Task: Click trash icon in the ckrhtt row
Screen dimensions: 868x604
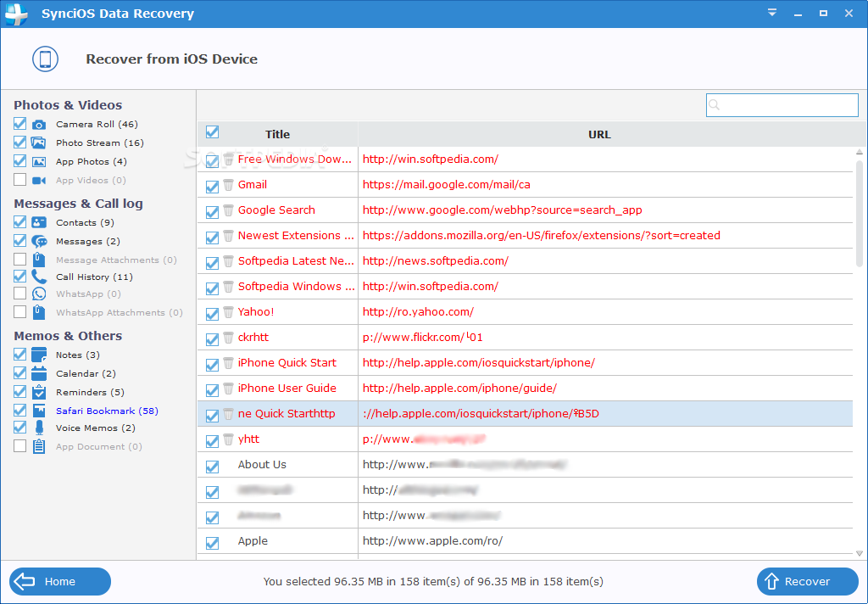Action: click(x=228, y=338)
